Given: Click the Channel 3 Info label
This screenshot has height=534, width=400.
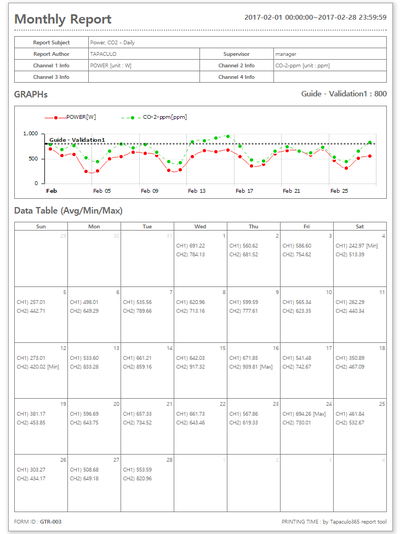Looking at the screenshot, I should (x=51, y=77).
